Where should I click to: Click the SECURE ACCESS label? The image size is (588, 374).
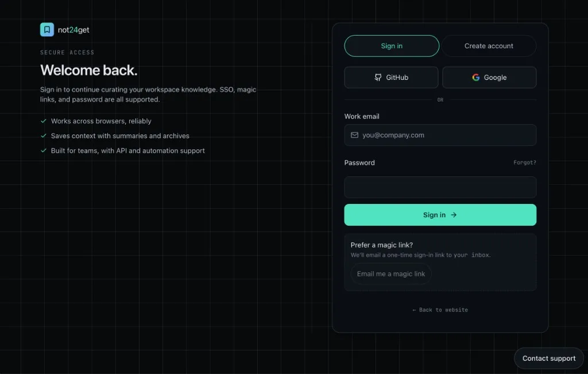[67, 52]
